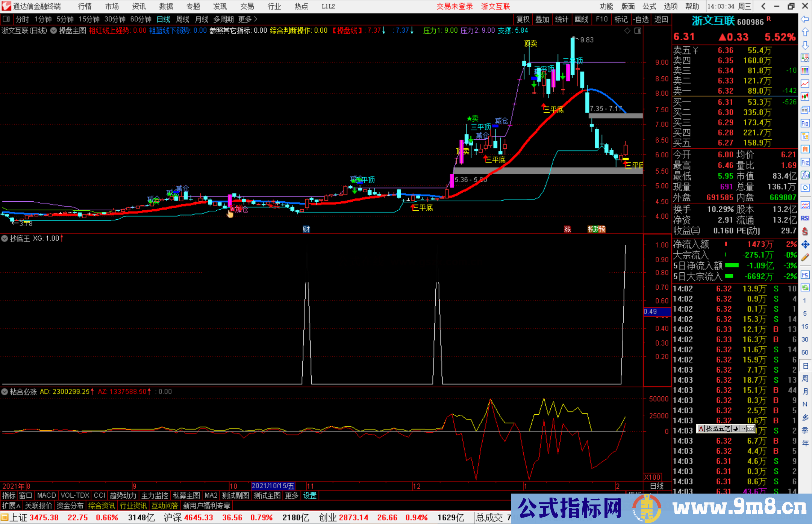Open the 行情 menu
The image size is (812, 524).
point(85,6)
